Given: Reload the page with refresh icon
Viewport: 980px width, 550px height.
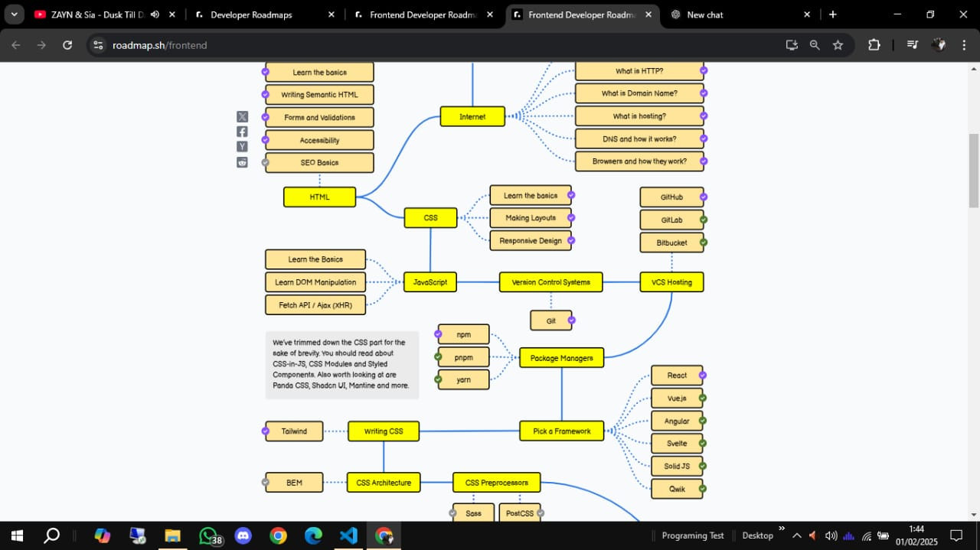Looking at the screenshot, I should click(67, 45).
